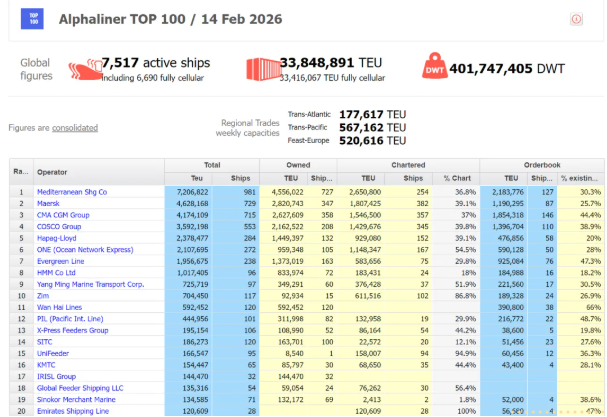Click the Total column group header
The width and height of the screenshot is (607, 417).
[x=211, y=164]
